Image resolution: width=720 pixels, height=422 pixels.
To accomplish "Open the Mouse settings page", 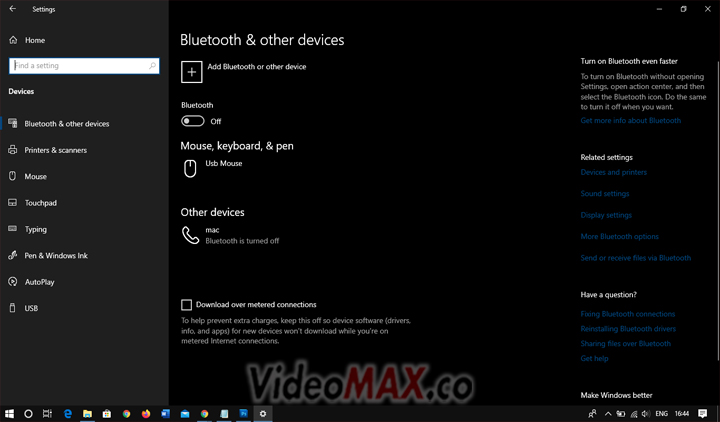I will coord(35,176).
